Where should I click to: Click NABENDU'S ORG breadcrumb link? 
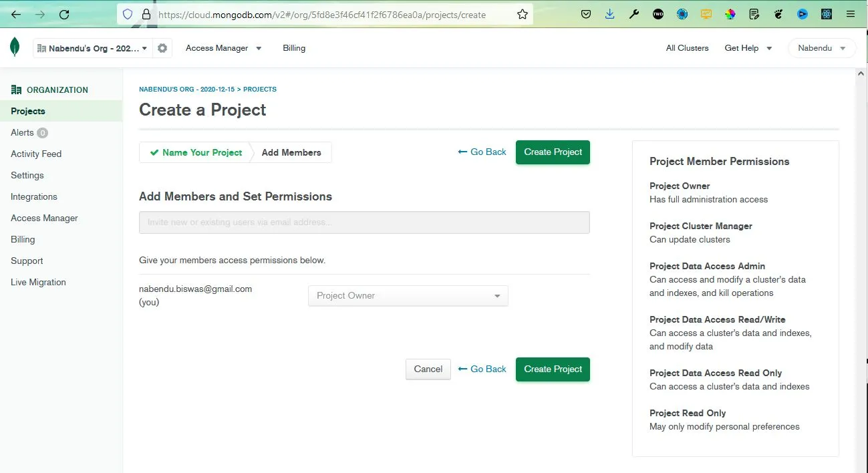[x=186, y=89]
